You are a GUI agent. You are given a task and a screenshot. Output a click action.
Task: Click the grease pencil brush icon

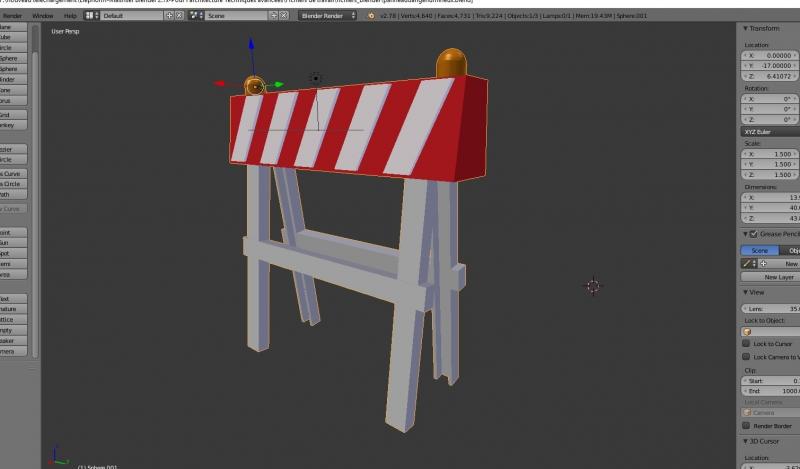(x=748, y=263)
